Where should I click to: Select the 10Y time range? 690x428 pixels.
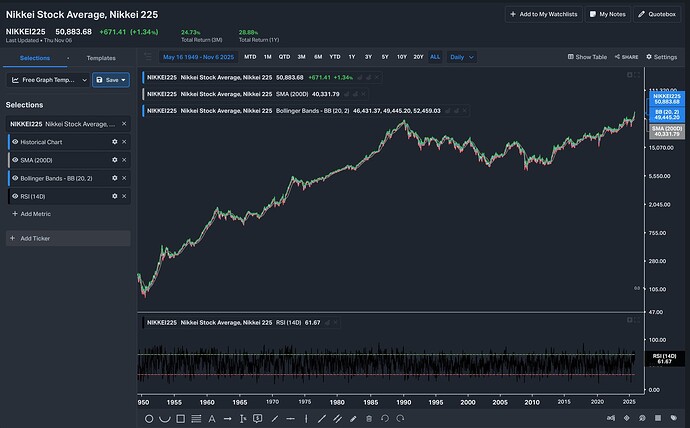pyautogui.click(x=402, y=57)
